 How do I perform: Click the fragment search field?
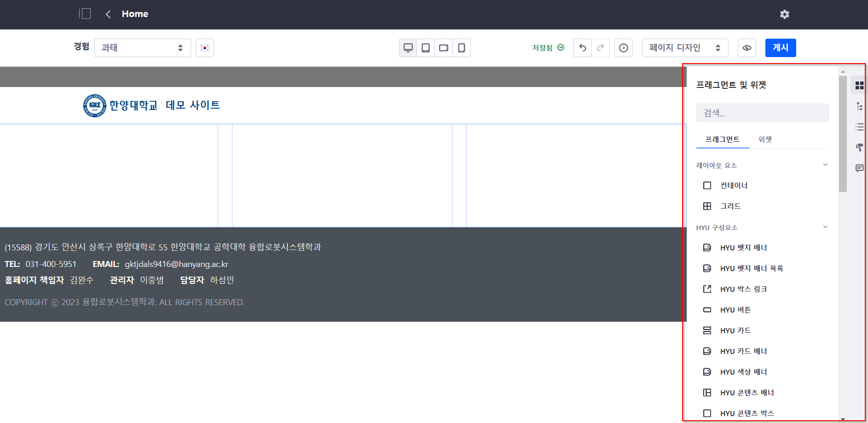(x=762, y=113)
